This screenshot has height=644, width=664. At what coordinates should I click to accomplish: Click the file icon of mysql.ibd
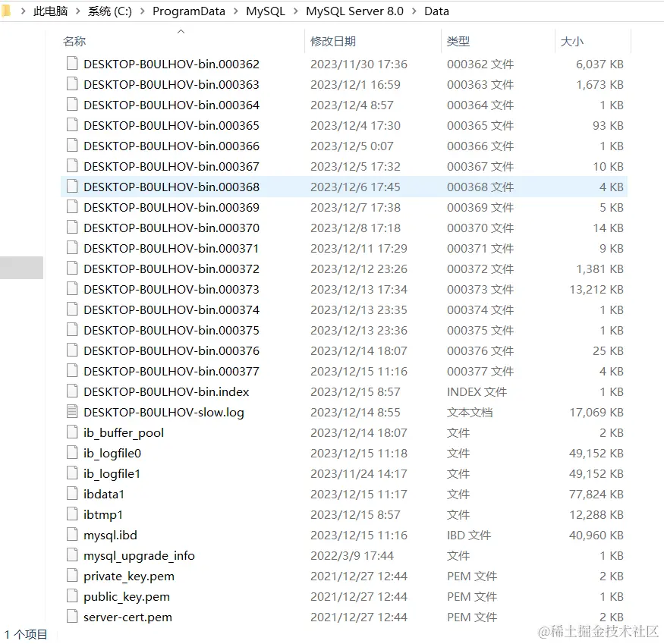coord(72,535)
